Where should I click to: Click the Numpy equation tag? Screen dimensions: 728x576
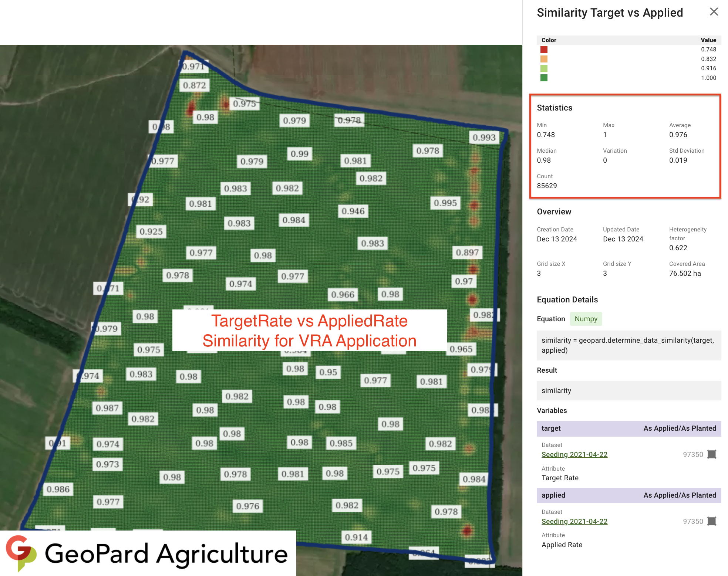click(586, 319)
